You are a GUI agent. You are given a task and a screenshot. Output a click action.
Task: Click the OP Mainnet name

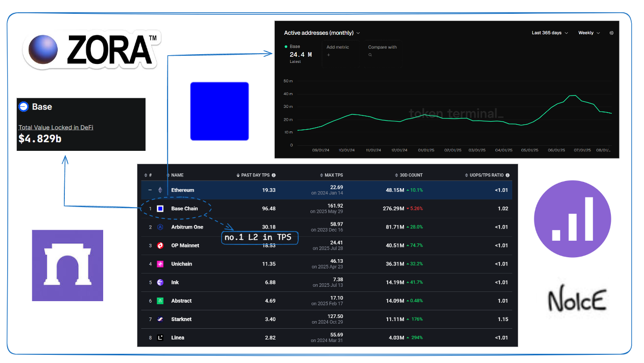(185, 245)
